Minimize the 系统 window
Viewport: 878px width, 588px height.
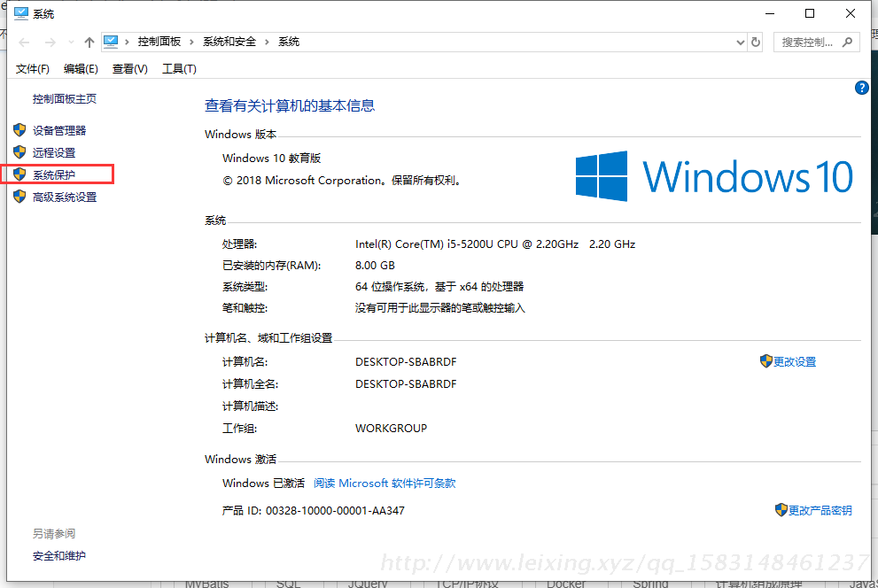(770, 13)
